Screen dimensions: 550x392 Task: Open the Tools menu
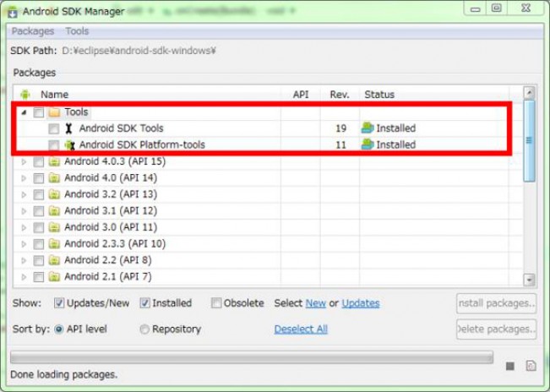pos(77,31)
